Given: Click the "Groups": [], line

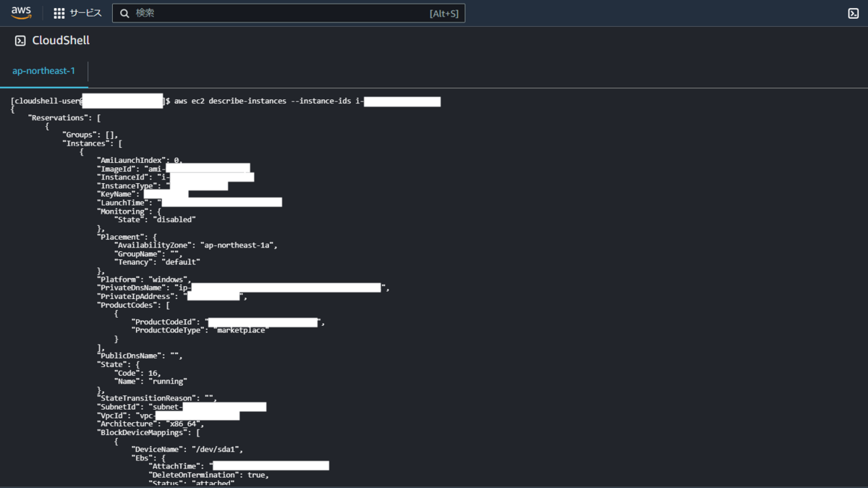Looking at the screenshot, I should click(90, 135).
